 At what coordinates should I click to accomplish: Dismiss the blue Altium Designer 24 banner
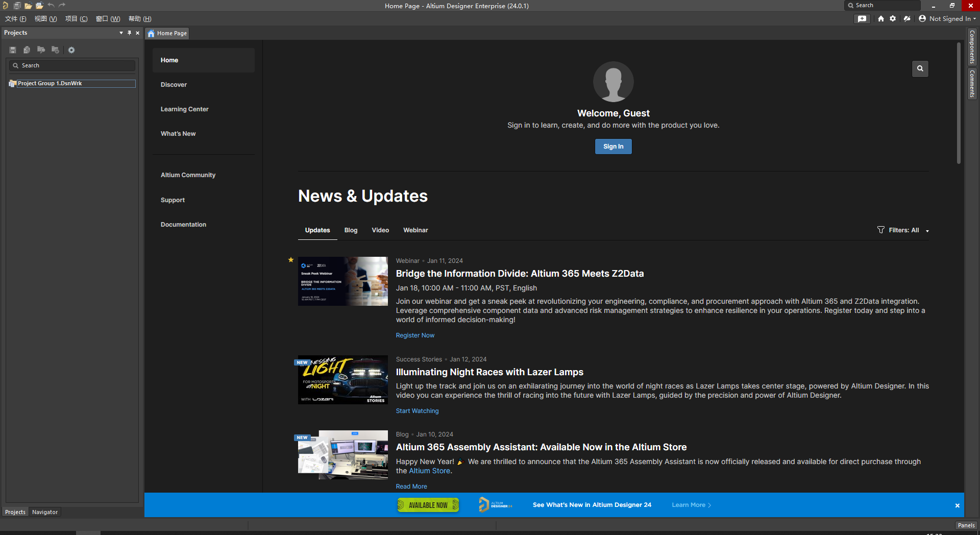pos(957,505)
